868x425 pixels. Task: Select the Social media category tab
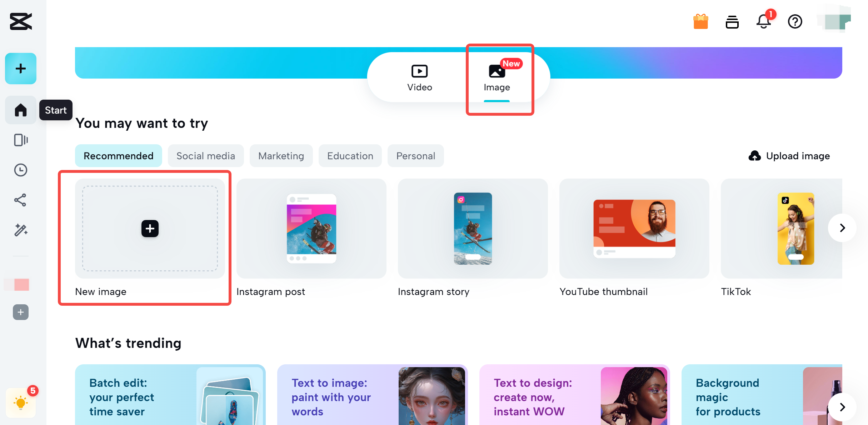pos(206,156)
